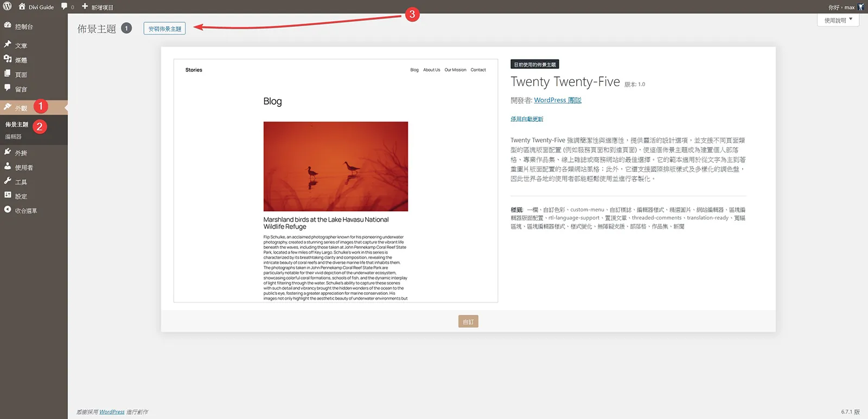Click the 目前使用的佈景主題 label
This screenshot has width=868, height=419.
(x=535, y=65)
